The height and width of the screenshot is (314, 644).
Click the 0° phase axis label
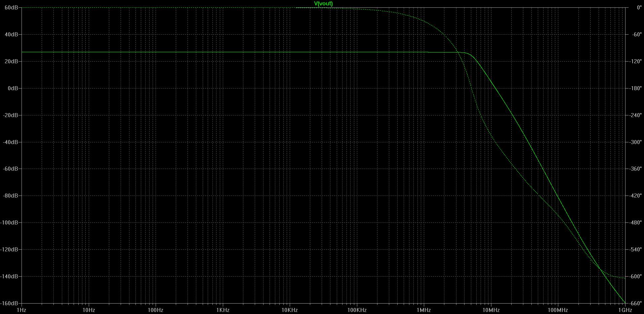pos(639,7)
